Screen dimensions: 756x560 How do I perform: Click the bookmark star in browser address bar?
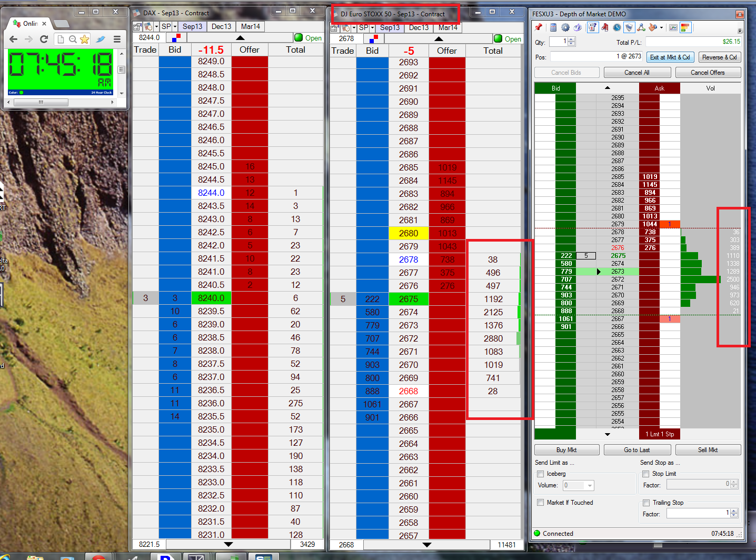tap(84, 39)
